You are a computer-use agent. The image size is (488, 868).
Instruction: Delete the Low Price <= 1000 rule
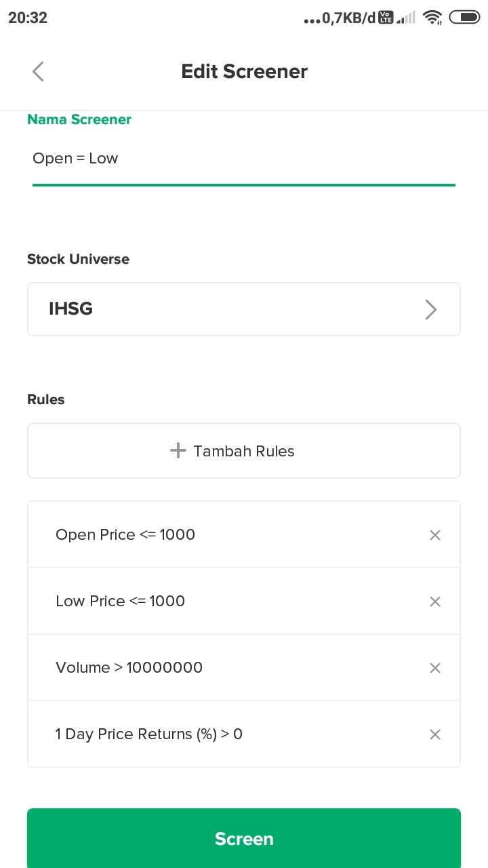(435, 601)
